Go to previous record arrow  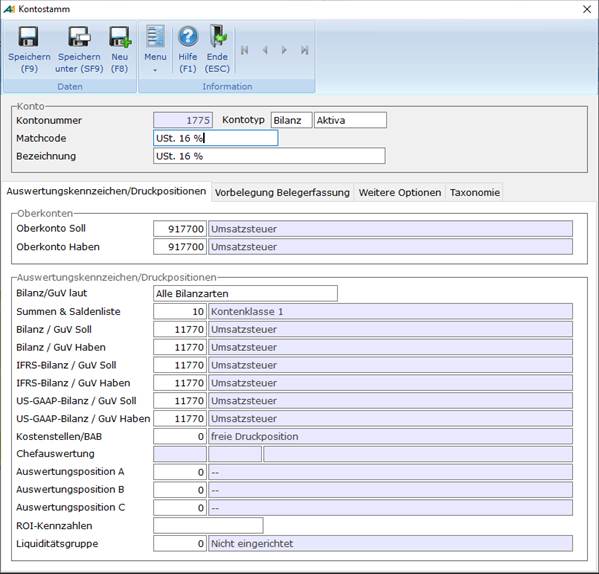coord(265,50)
